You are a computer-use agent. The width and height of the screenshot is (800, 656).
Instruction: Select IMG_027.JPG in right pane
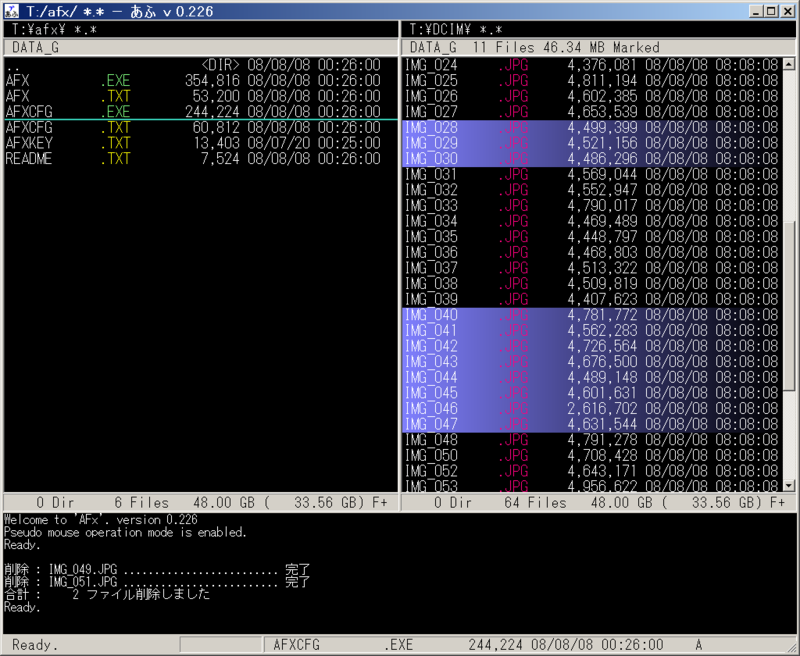592,112
